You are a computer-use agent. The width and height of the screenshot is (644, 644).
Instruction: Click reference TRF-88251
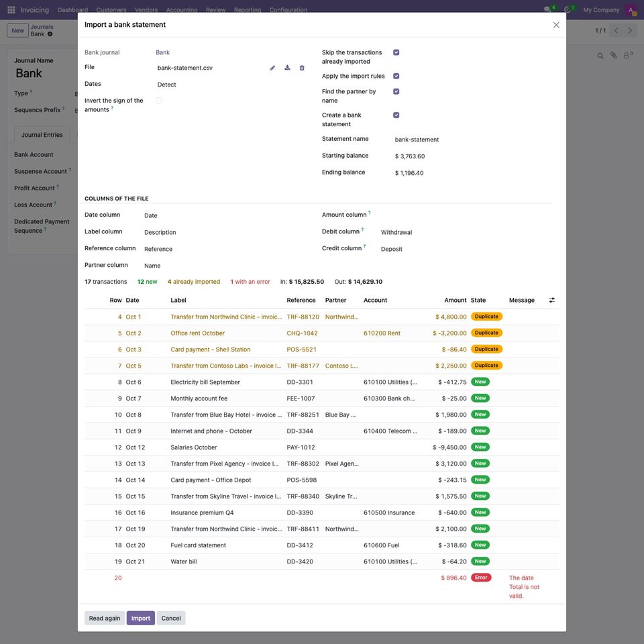[x=303, y=415]
